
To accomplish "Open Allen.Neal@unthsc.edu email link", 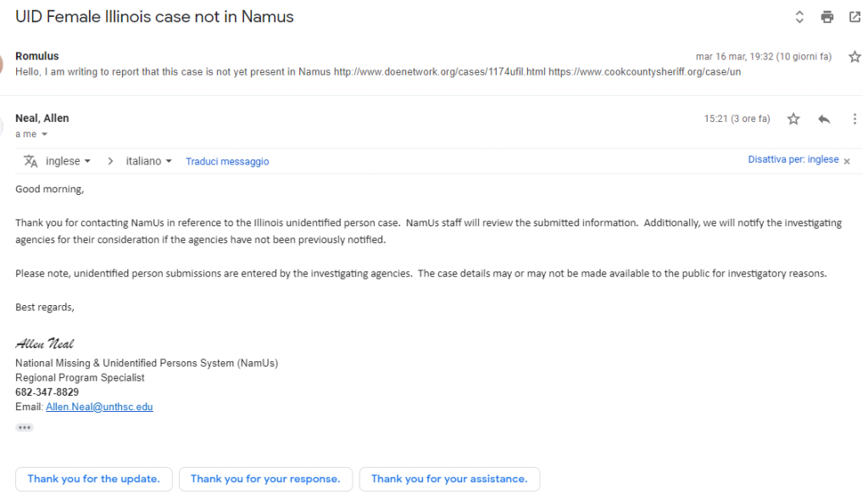I will 99,407.
